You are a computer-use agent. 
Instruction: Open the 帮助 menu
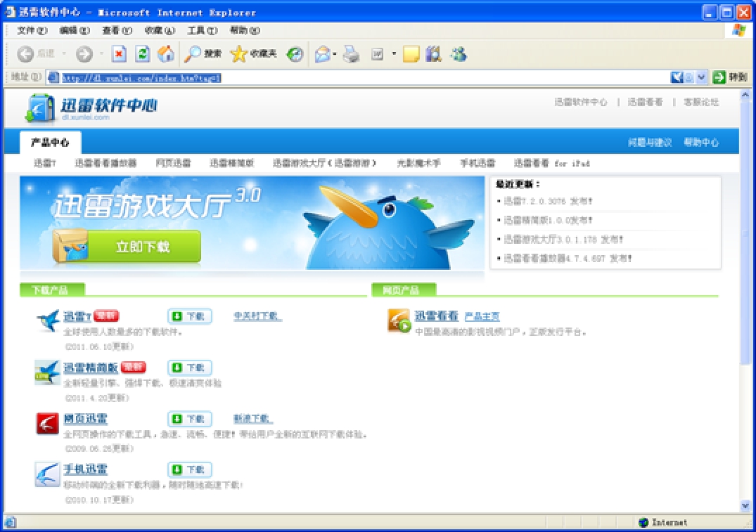coord(245,31)
